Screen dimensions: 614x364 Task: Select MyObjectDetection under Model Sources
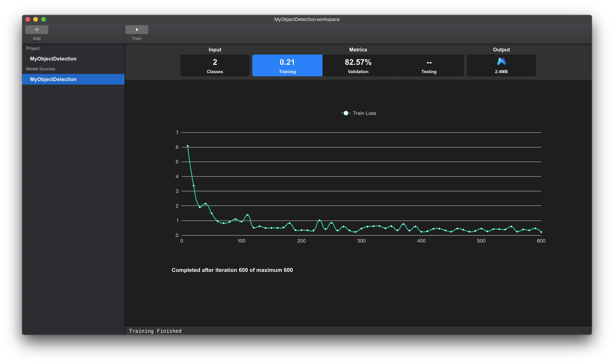53,79
